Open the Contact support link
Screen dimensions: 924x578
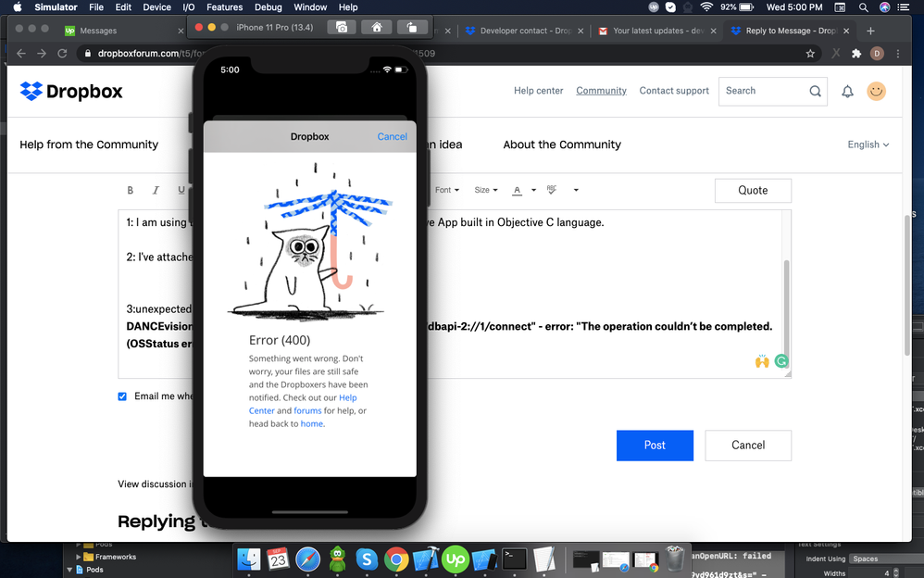pyautogui.click(x=674, y=90)
